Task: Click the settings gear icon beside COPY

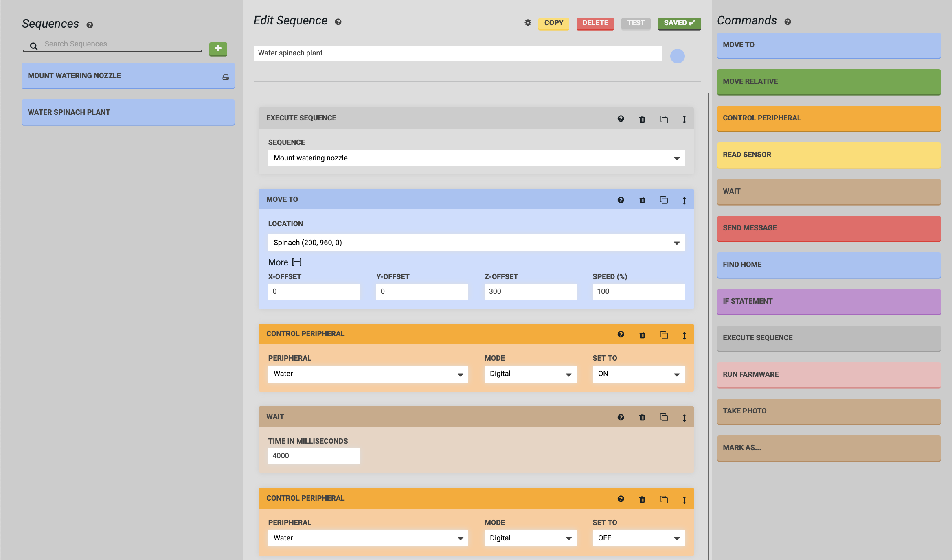Action: [x=528, y=23]
